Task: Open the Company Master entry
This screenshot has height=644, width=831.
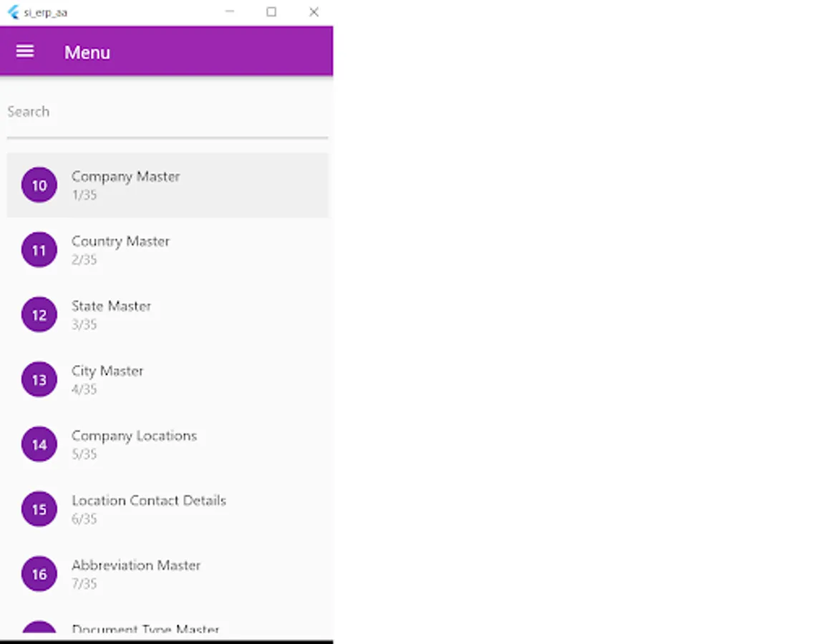Action: [167, 185]
